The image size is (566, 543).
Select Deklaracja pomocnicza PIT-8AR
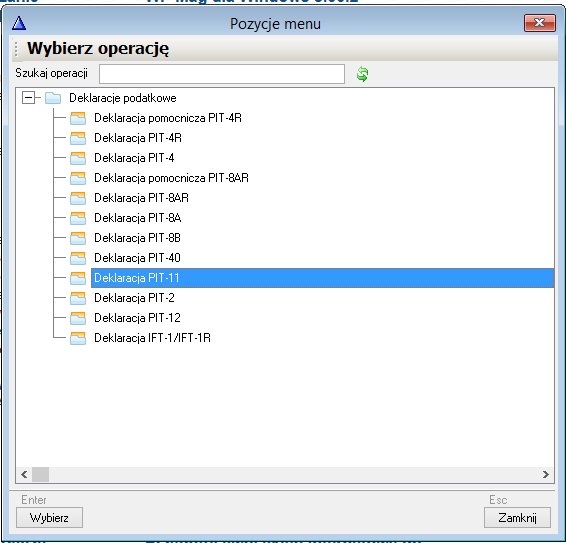click(x=171, y=178)
